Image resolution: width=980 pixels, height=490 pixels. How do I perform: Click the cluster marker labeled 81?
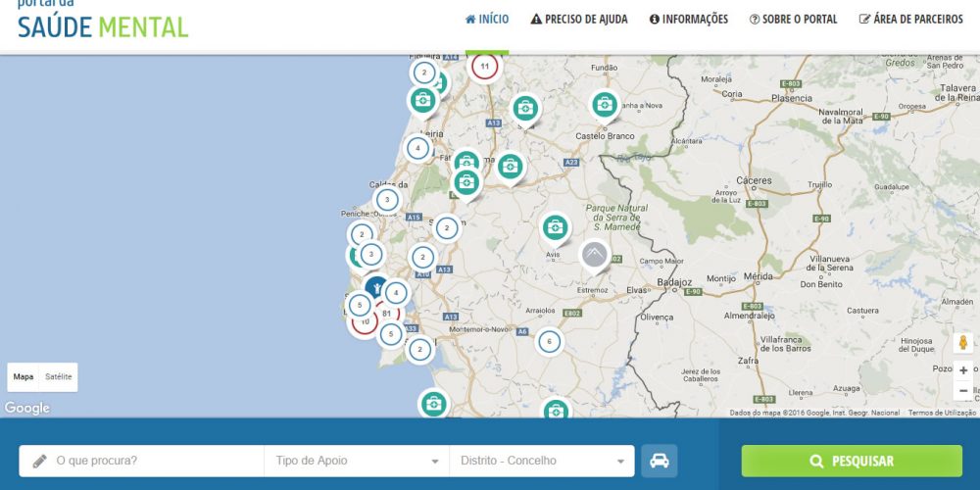(386, 314)
